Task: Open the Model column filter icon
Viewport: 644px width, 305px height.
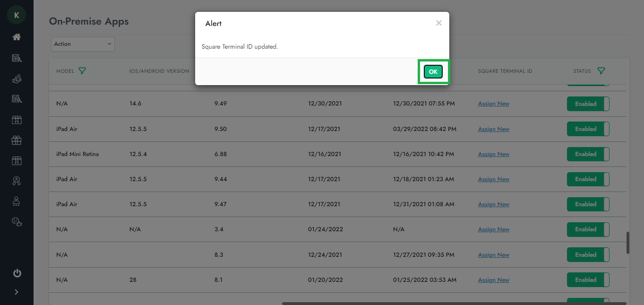Action: click(x=82, y=71)
